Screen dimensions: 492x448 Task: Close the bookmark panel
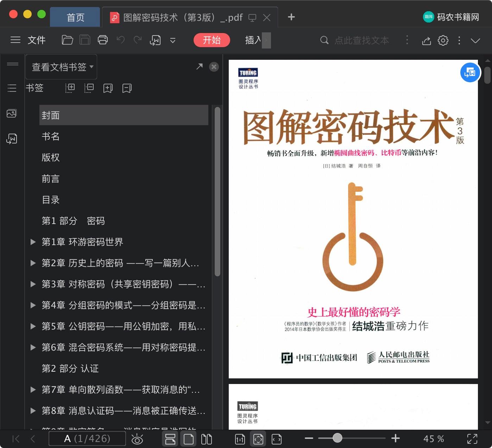coord(214,67)
